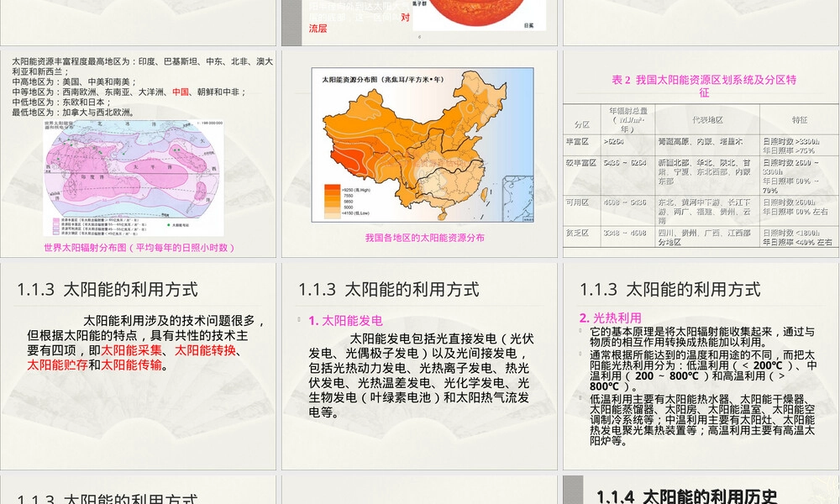Click table value 4608 ~ 5436

(x=625, y=202)
